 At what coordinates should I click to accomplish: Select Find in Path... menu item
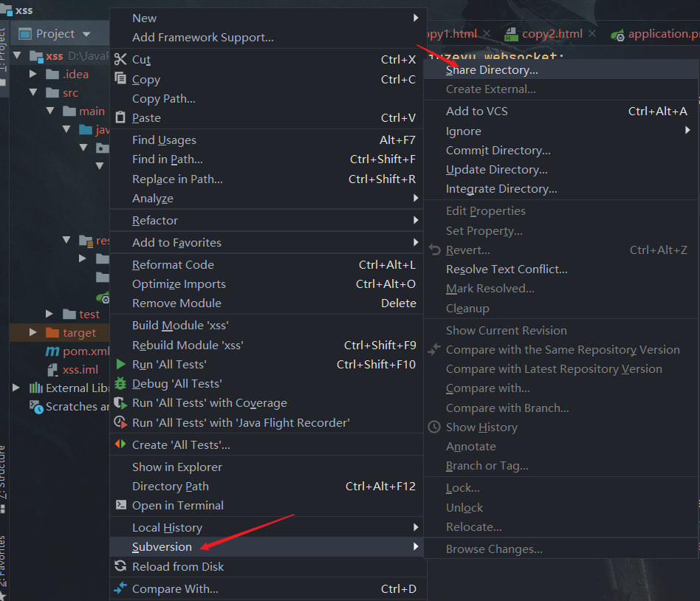pos(267,159)
